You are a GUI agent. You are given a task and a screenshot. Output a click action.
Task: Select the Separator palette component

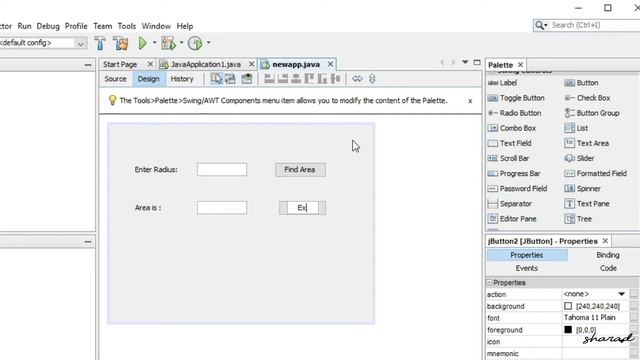(x=509, y=204)
